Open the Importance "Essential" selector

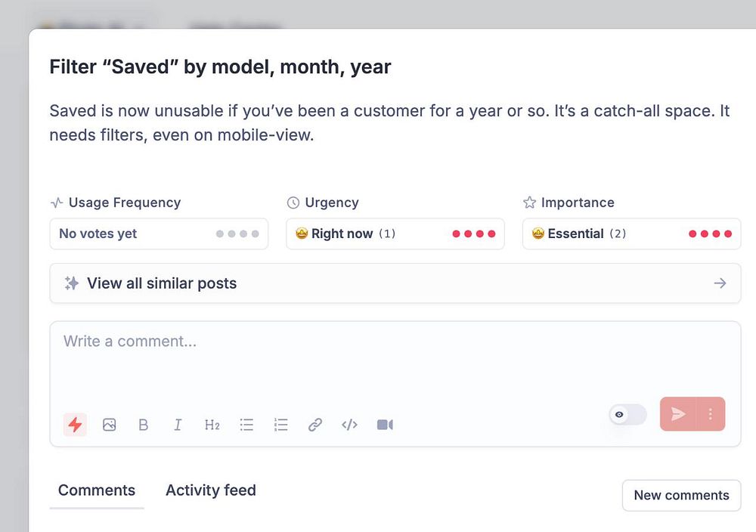point(631,234)
